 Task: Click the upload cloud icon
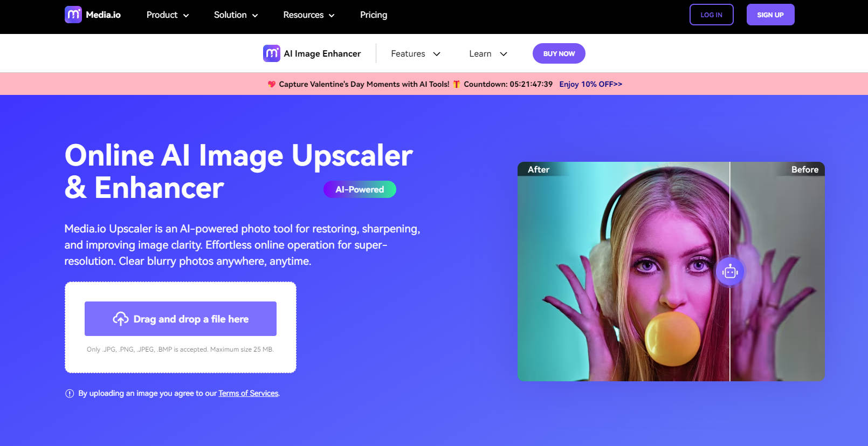(120, 319)
